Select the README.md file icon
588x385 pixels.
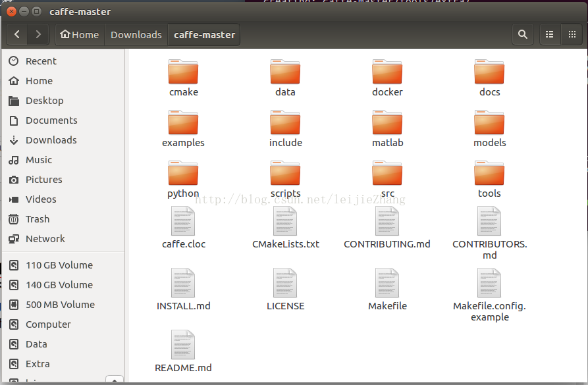[x=183, y=345]
